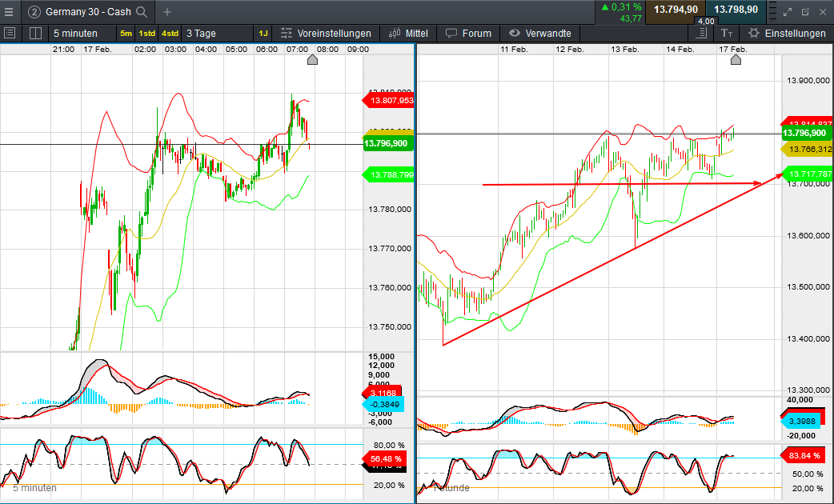Image resolution: width=834 pixels, height=504 pixels.
Task: Click the 3,1168 MACD value label
Action: (x=382, y=393)
